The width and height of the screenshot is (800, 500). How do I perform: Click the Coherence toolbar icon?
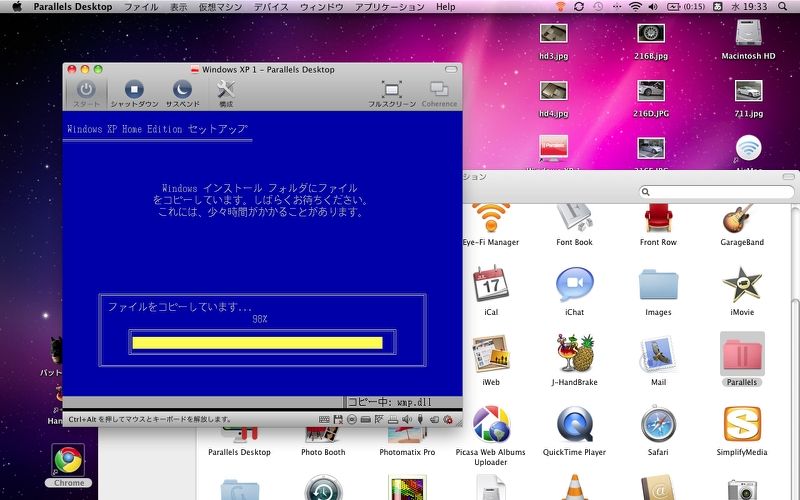tap(439, 89)
